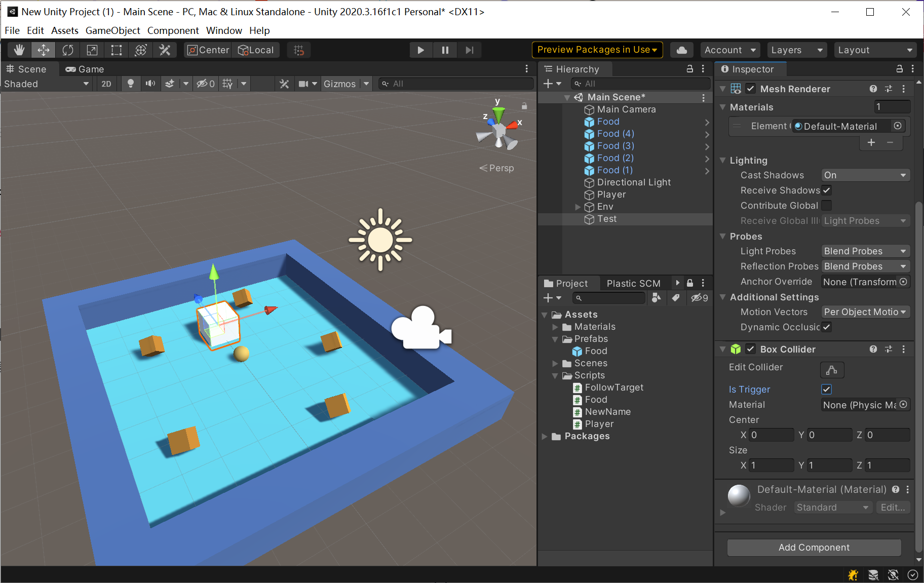The width and height of the screenshot is (924, 583).
Task: Open the Window menu
Action: [x=224, y=30]
